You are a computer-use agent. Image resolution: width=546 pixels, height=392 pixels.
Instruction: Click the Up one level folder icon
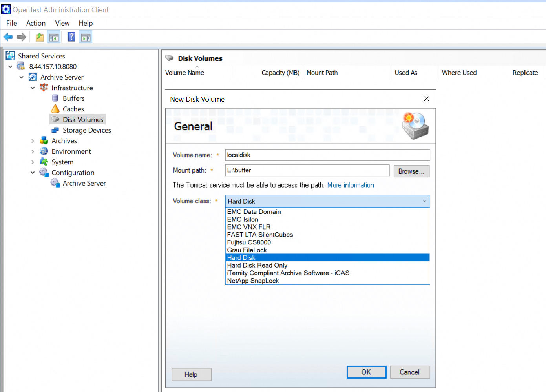click(x=40, y=37)
